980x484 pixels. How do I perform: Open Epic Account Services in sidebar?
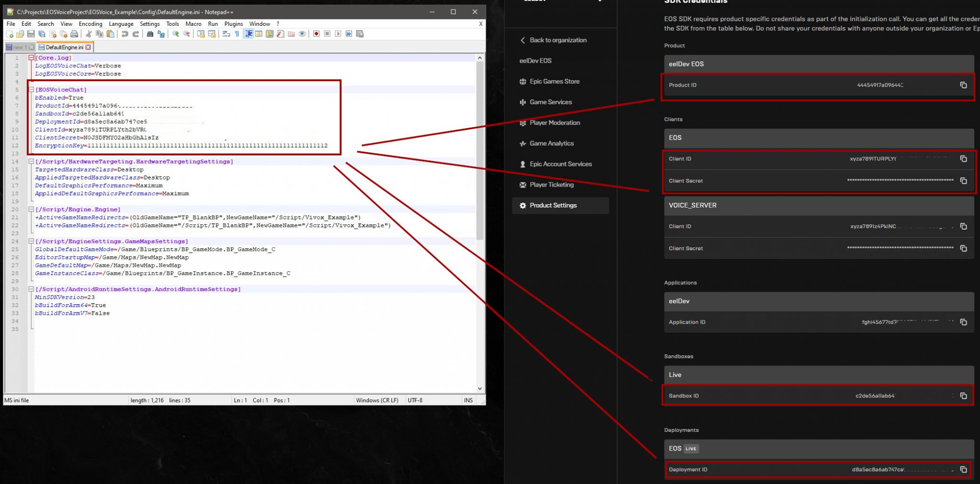click(560, 164)
